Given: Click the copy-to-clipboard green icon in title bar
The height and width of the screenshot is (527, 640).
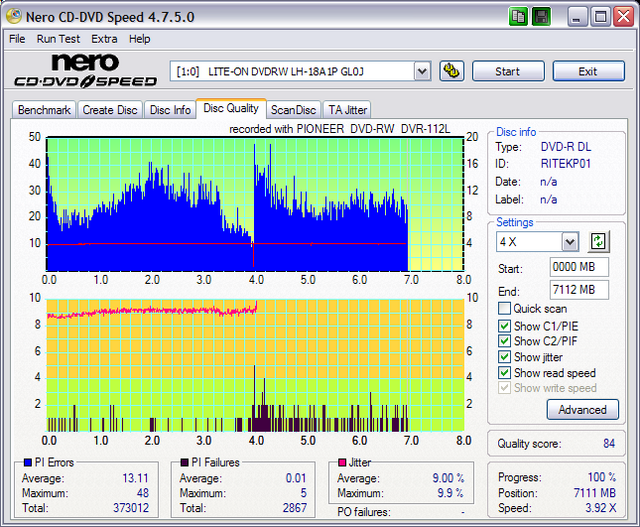Looking at the screenshot, I should coord(518,17).
